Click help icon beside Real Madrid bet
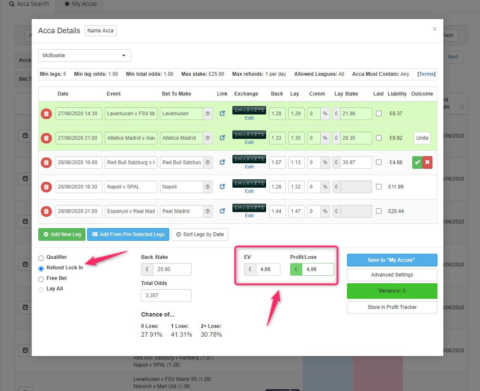 pos(208,211)
